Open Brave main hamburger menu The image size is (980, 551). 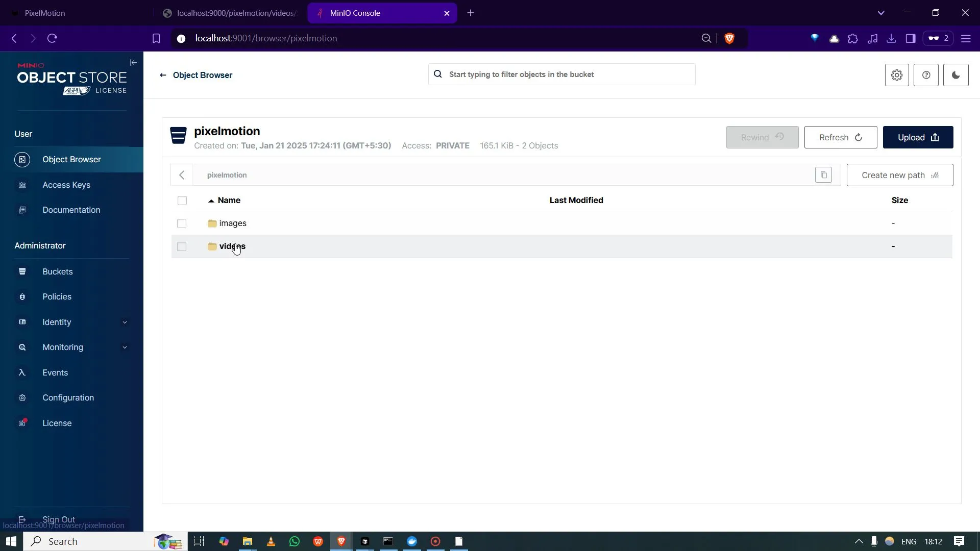tap(966, 38)
